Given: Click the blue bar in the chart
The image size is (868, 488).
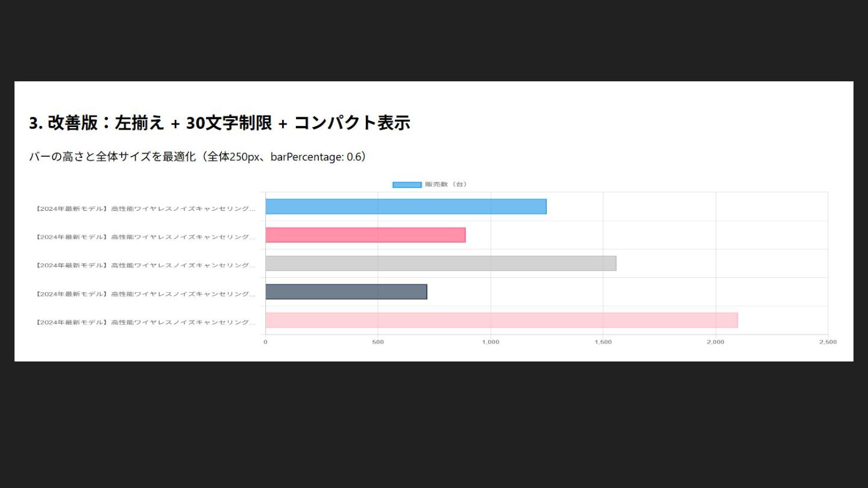Looking at the screenshot, I should coord(406,207).
